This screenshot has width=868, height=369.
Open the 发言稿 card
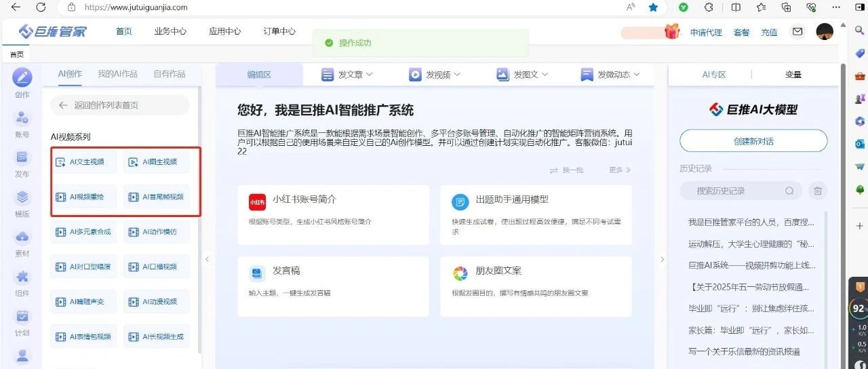334,286
